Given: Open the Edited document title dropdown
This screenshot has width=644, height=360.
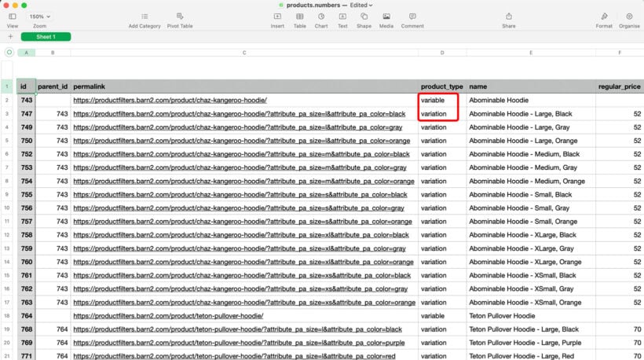Looking at the screenshot, I should point(361,5).
